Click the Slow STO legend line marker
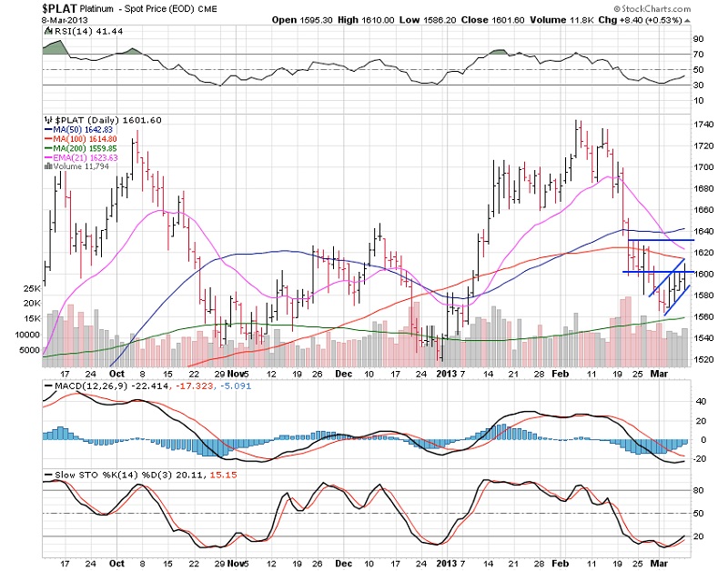Image resolution: width=728 pixels, height=571 pixels. click(x=49, y=475)
